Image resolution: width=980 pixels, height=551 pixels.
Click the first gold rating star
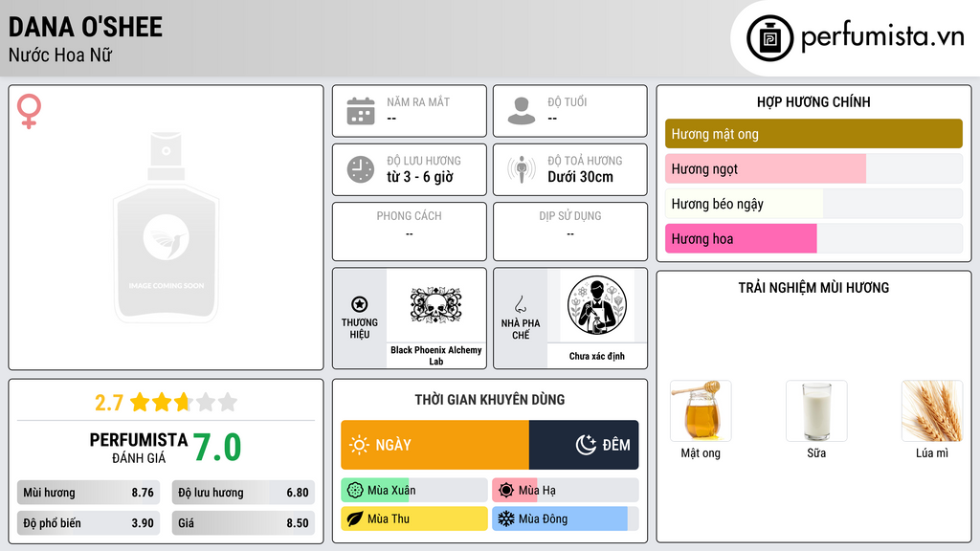[x=140, y=402]
